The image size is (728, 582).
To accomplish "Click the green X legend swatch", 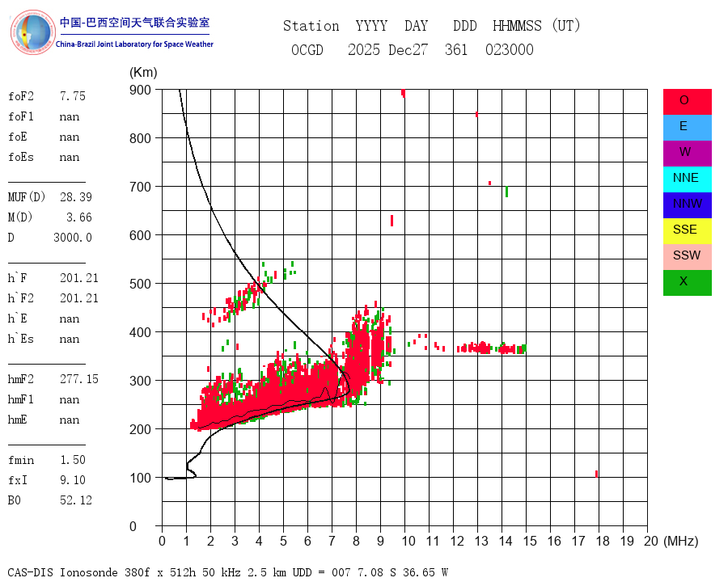I will click(687, 283).
